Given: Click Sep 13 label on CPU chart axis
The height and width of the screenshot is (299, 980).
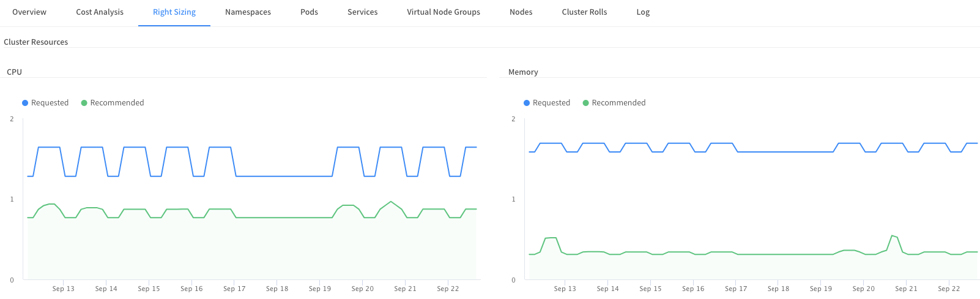Looking at the screenshot, I should pos(64,289).
